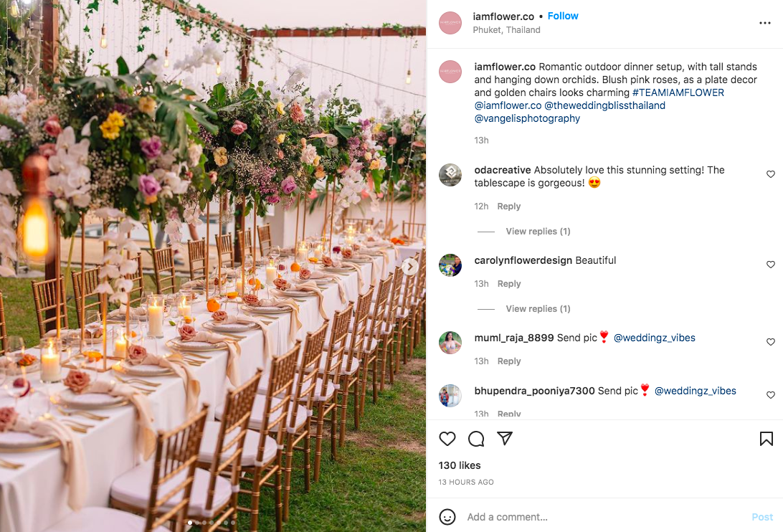This screenshot has width=783, height=532.
Task: Open the three-dot more options menu
Action: tap(764, 23)
